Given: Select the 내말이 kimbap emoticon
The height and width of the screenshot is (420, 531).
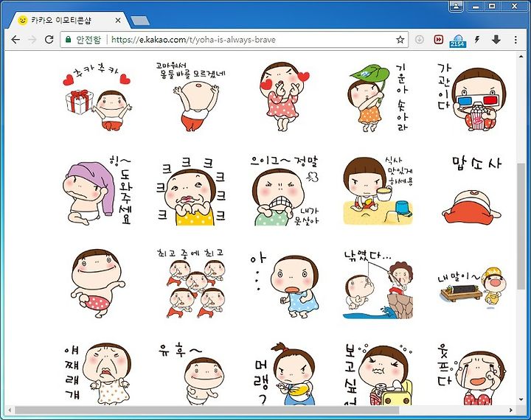Looking at the screenshot, I should 472,287.
